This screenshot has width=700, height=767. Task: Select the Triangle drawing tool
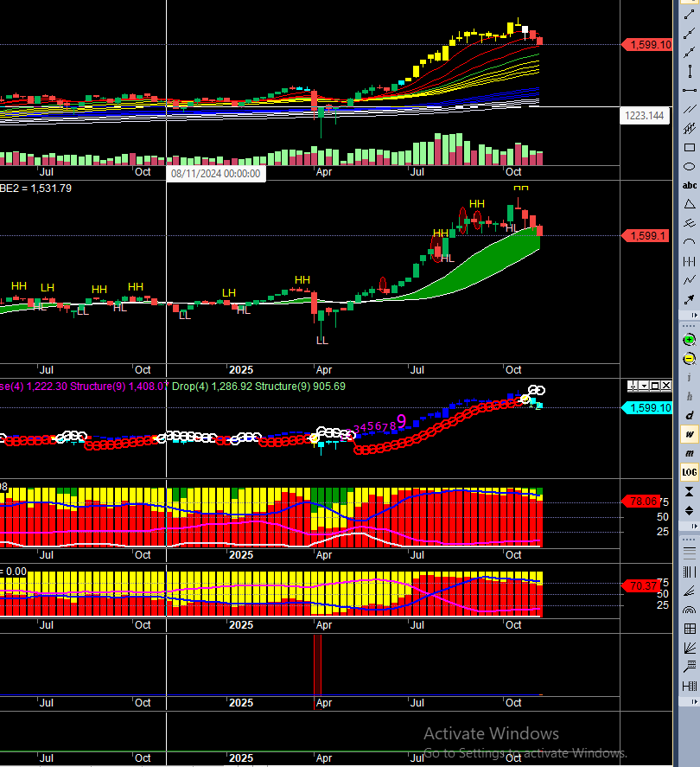click(x=690, y=204)
